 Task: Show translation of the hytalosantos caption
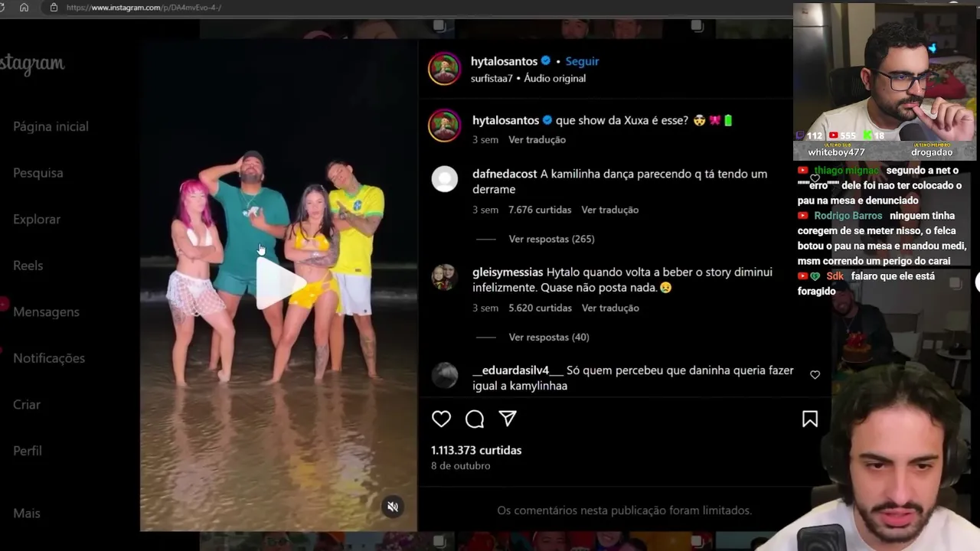(x=537, y=139)
